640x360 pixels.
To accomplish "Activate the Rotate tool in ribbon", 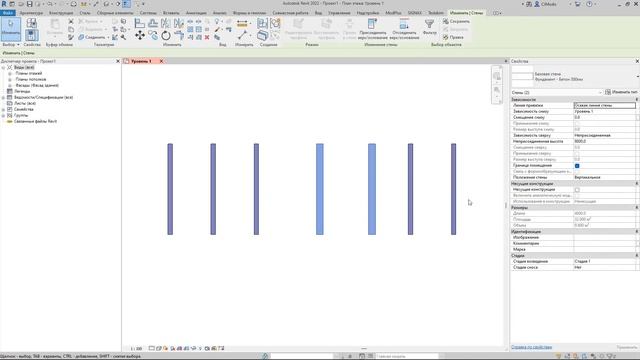I will click(x=166, y=36).
